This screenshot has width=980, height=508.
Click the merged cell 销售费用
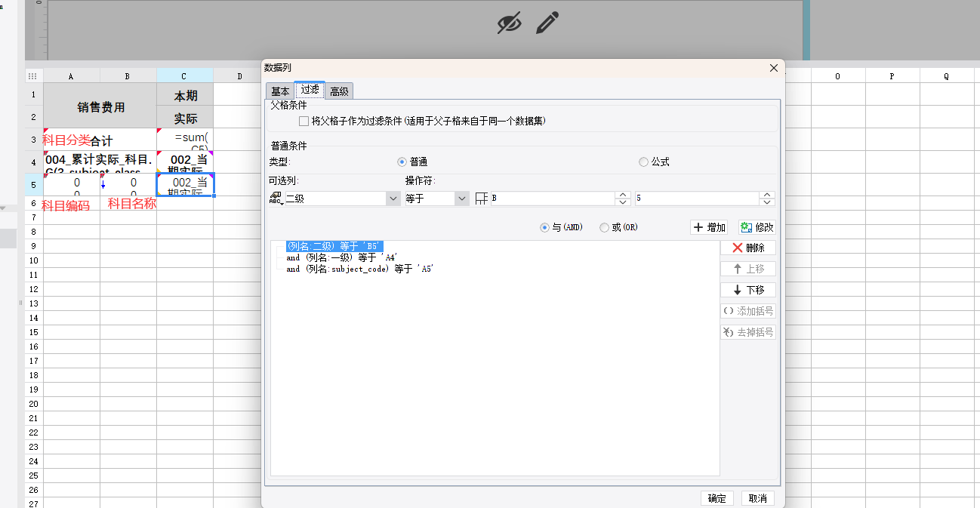pos(100,106)
